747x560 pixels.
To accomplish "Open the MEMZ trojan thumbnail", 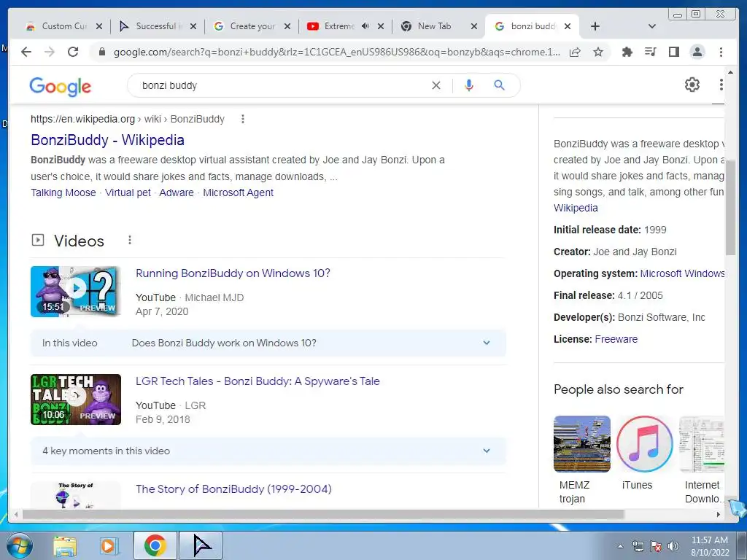I will (581, 444).
